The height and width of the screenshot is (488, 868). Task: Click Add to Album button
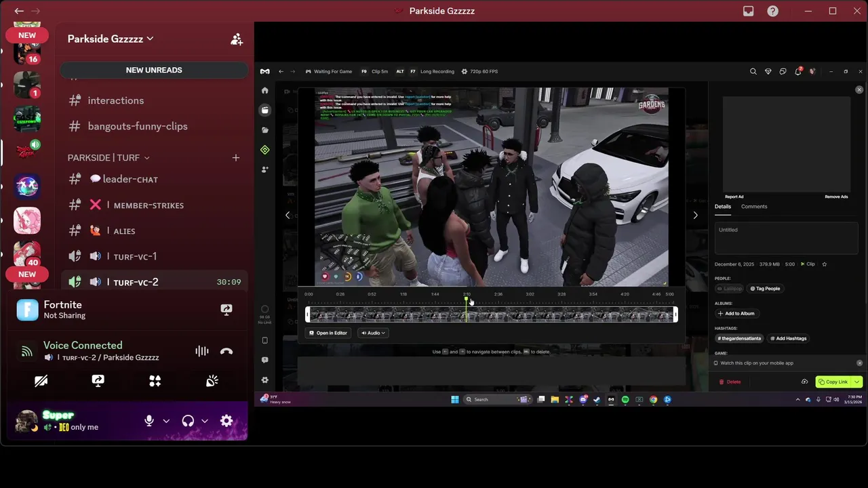tap(736, 313)
